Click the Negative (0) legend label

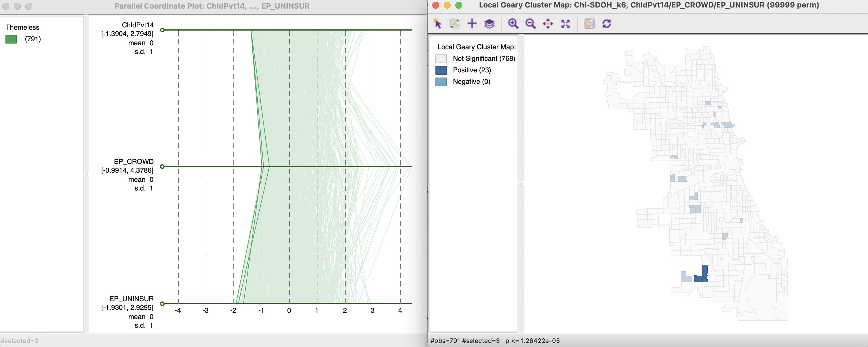[x=471, y=81]
